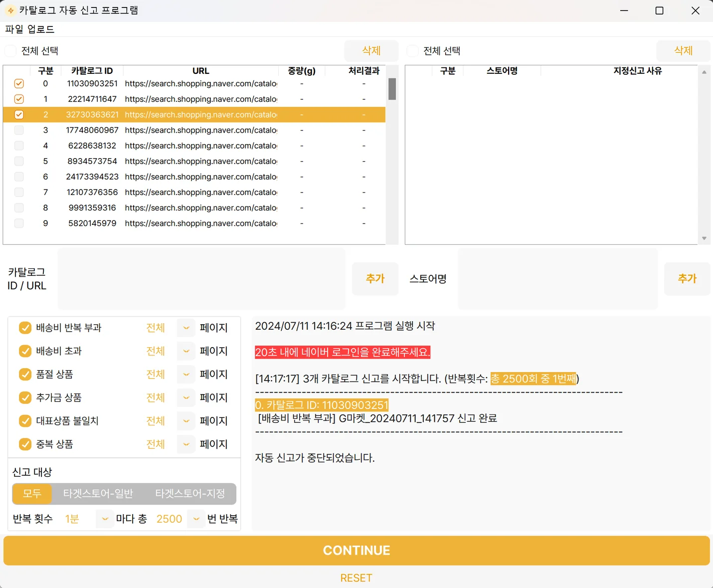Open page dropdown for 추가금 상품
This screenshot has width=713, height=588.
186,397
